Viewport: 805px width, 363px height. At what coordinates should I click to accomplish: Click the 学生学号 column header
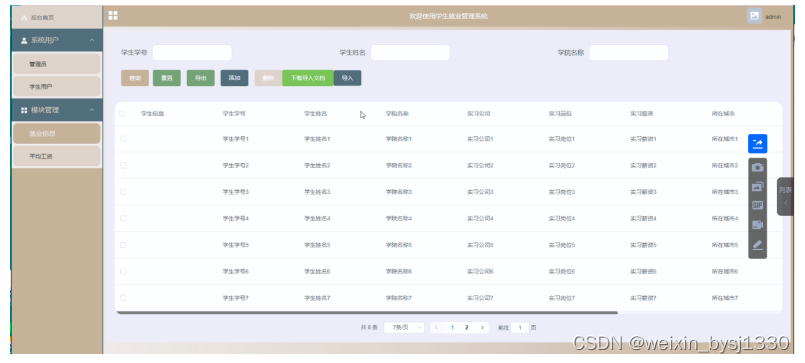[x=234, y=113]
